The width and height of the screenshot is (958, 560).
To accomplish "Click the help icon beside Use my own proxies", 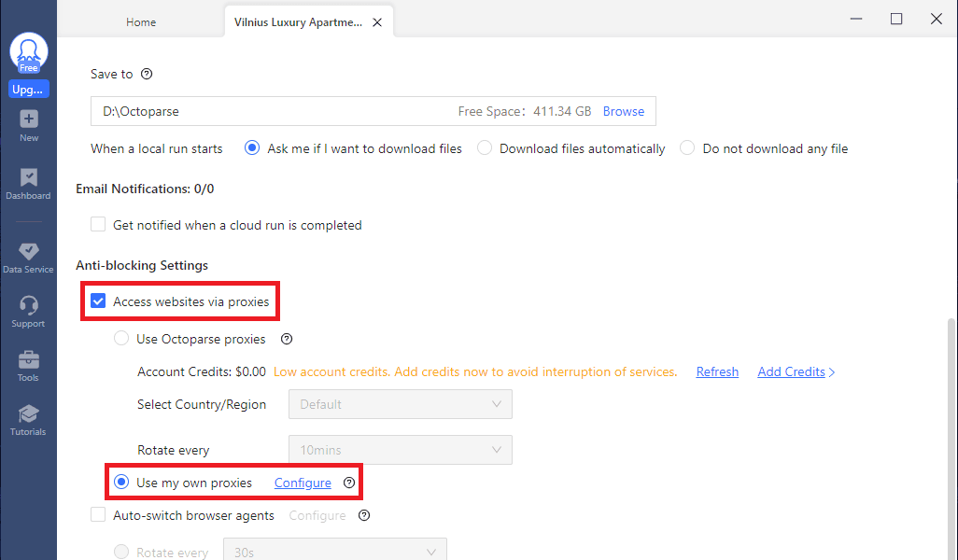I will (x=349, y=483).
